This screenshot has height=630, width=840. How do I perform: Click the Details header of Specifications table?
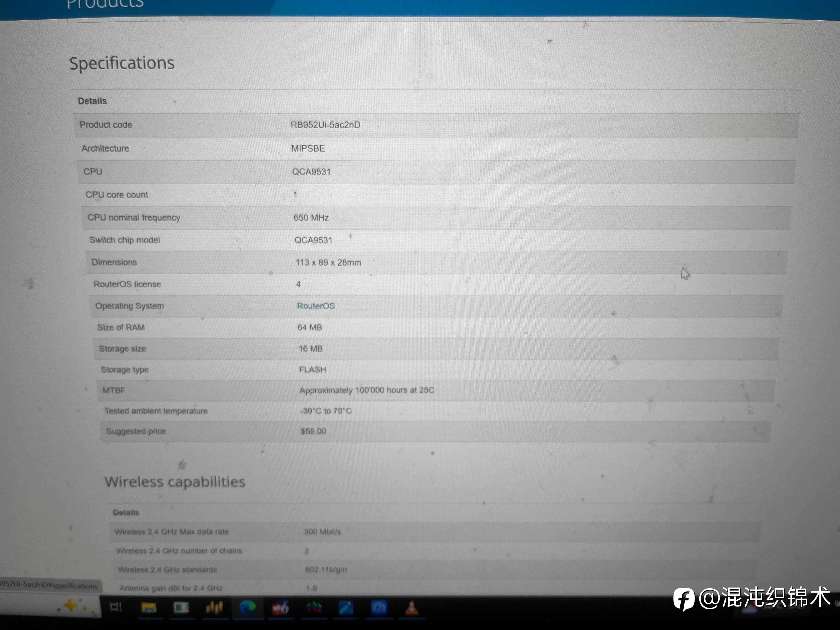click(x=92, y=101)
